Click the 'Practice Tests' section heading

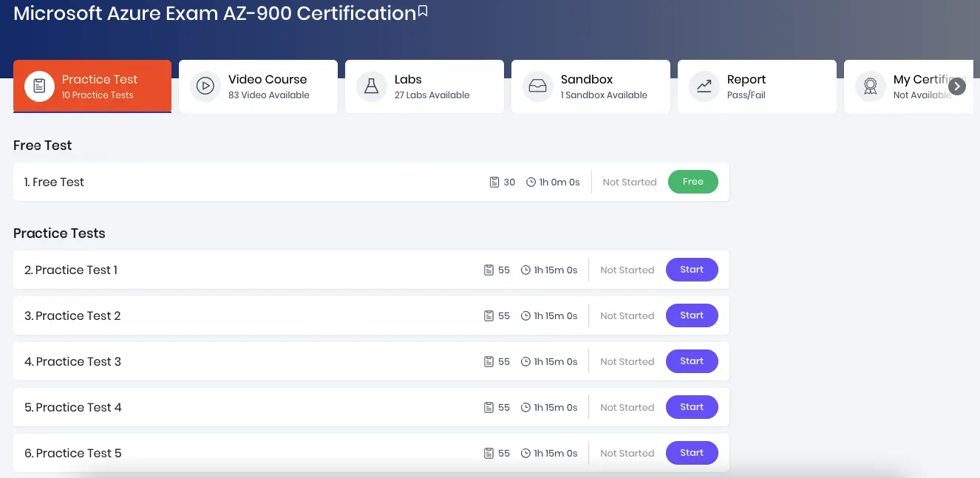[x=59, y=233]
